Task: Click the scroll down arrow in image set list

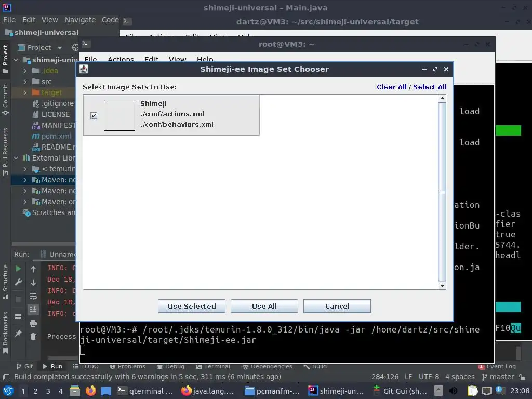Action: 442,286
